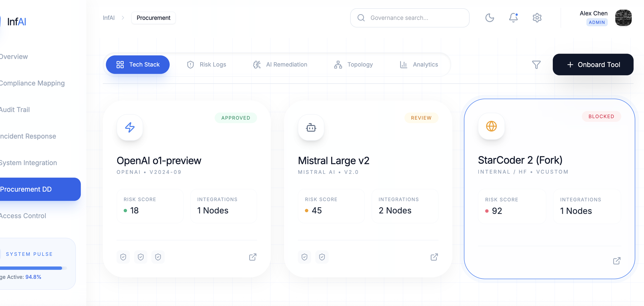Click the globe icon on StarCoder card
The height and width of the screenshot is (306, 644).
[x=491, y=126]
